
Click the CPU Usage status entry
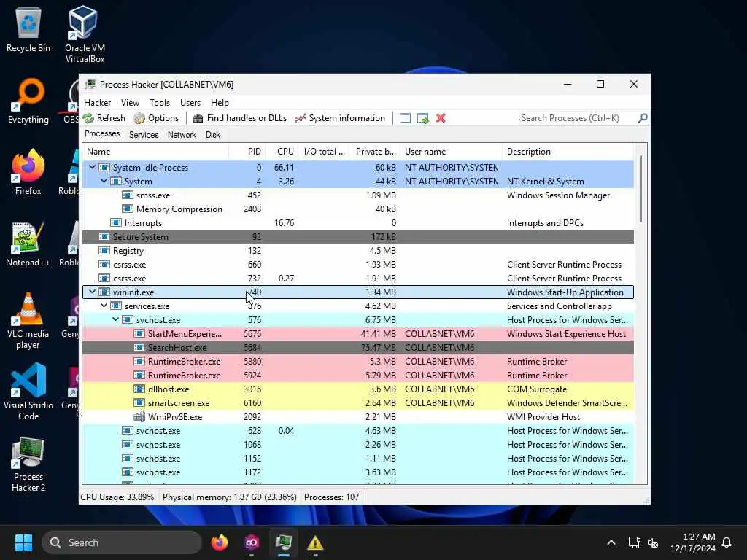coord(117,497)
